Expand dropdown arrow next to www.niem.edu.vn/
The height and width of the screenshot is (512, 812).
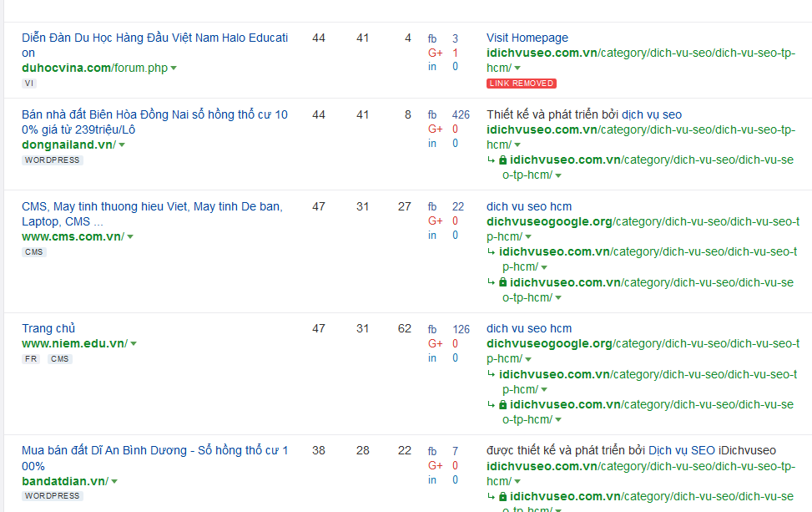[134, 343]
